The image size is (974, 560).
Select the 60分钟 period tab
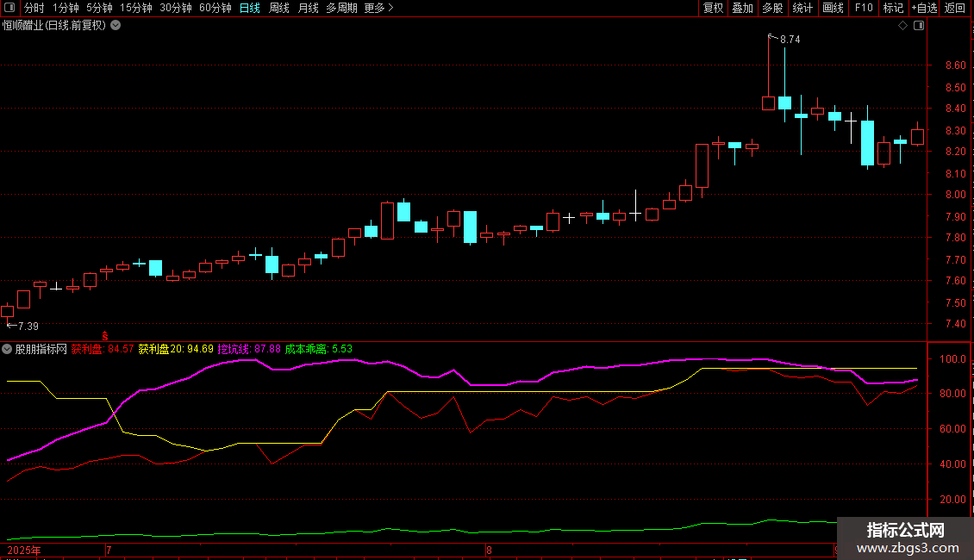coord(215,8)
